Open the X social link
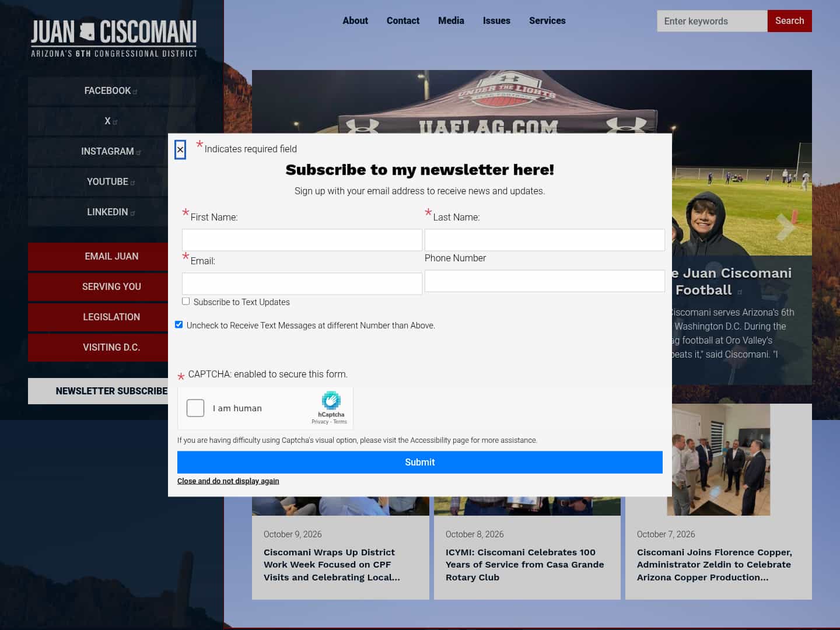This screenshot has height=630, width=840. 111,121
